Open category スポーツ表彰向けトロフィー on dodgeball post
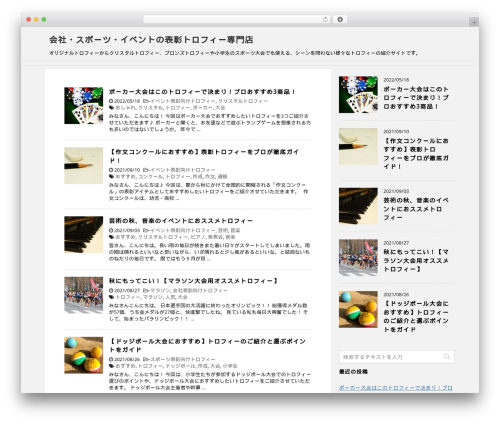Viewport: 500px width, 423px height. click(183, 359)
